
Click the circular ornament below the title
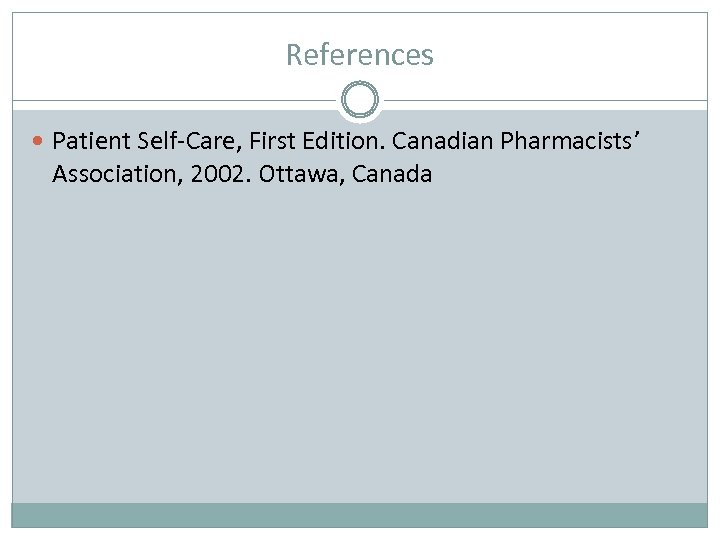click(360, 100)
